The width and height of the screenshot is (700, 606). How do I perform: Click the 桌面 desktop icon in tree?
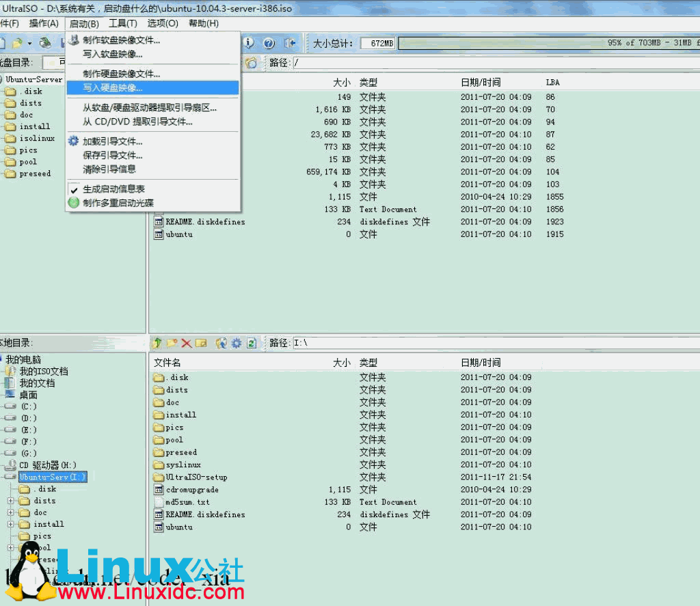tap(10, 394)
